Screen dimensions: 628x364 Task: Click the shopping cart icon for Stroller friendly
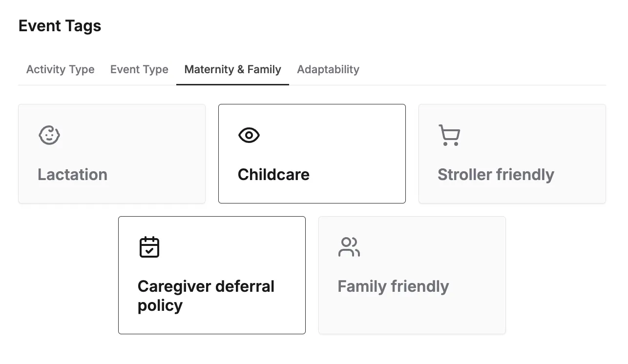pos(449,135)
